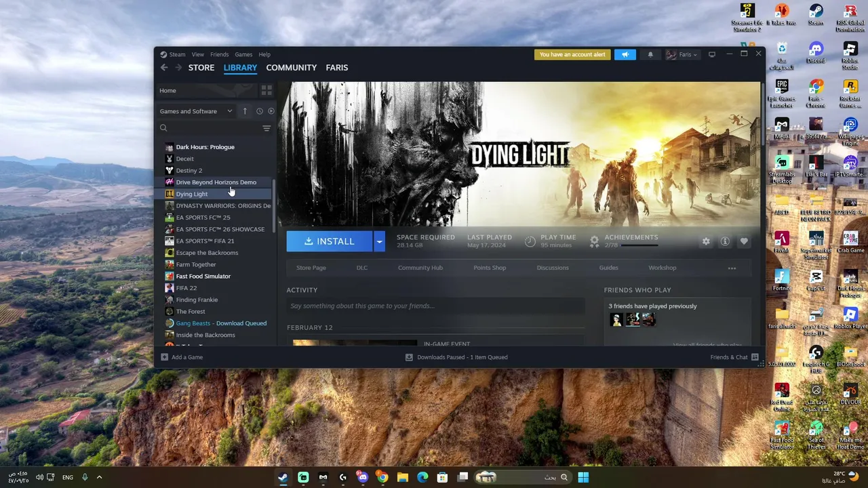Open the FARIS profile tab
The width and height of the screenshot is (868, 488).
coord(337,68)
